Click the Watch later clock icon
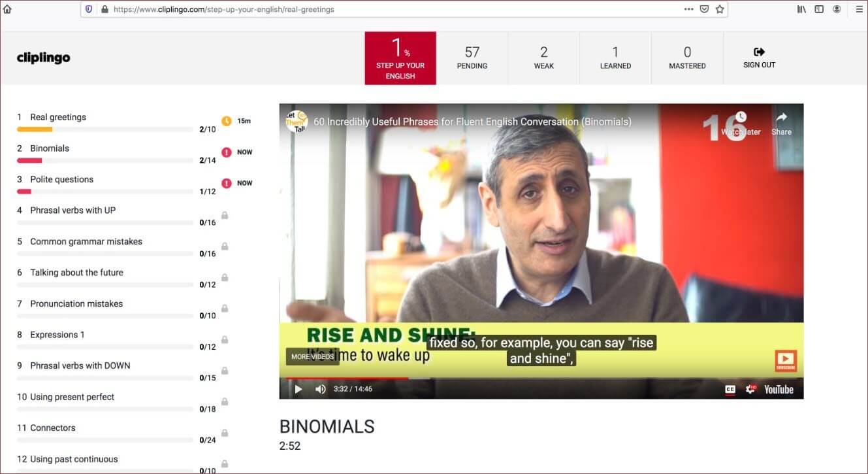The height and width of the screenshot is (474, 868). click(x=741, y=118)
